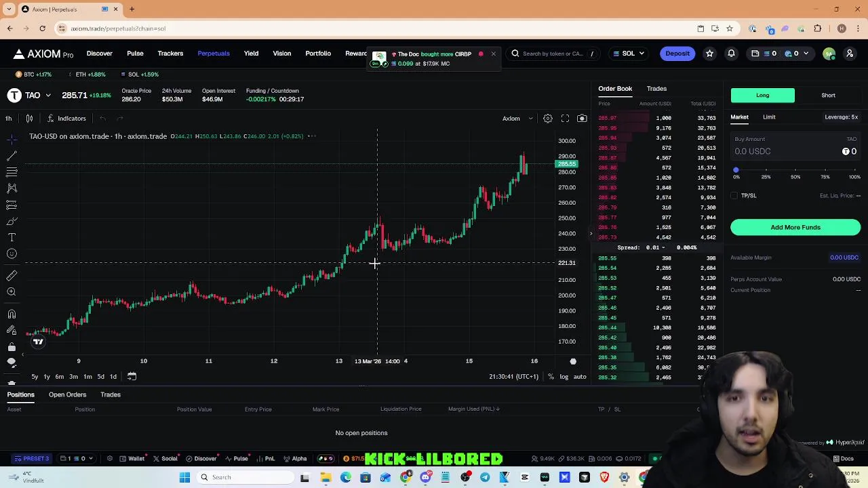Switch to Trades tab beside Order Book
868x488 pixels.
tap(656, 89)
